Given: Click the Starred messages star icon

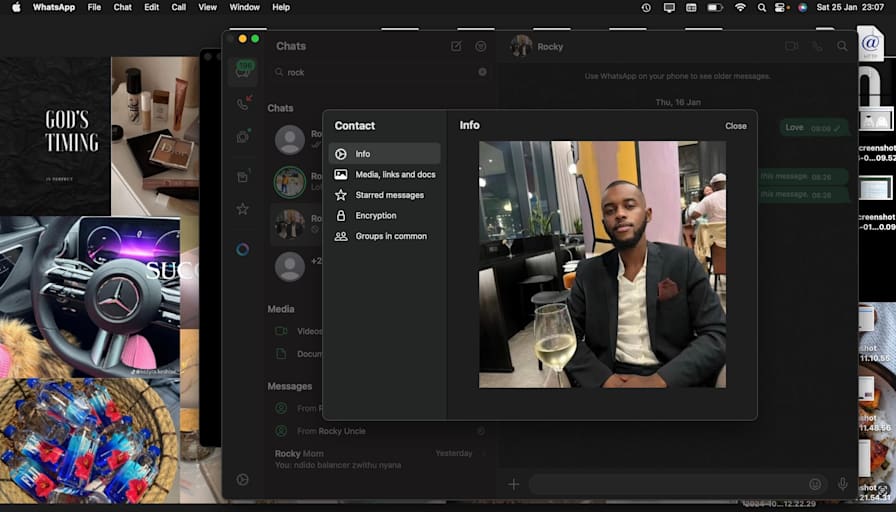Looking at the screenshot, I should pos(341,195).
